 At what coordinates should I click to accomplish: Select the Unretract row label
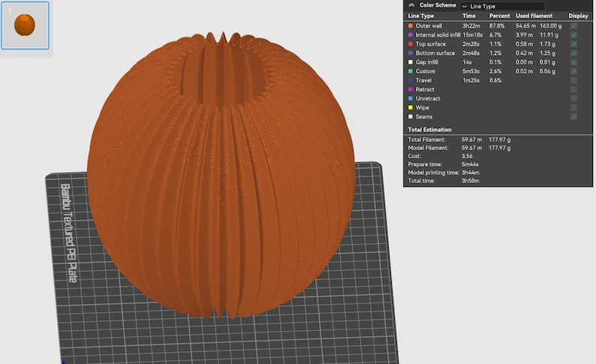pos(428,98)
